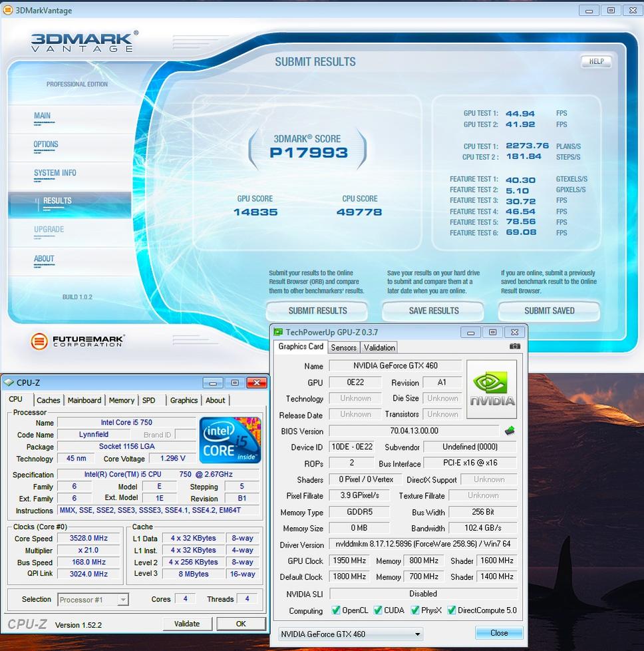Click the HELP button in 3DMark
The width and height of the screenshot is (644, 651).
tap(596, 61)
